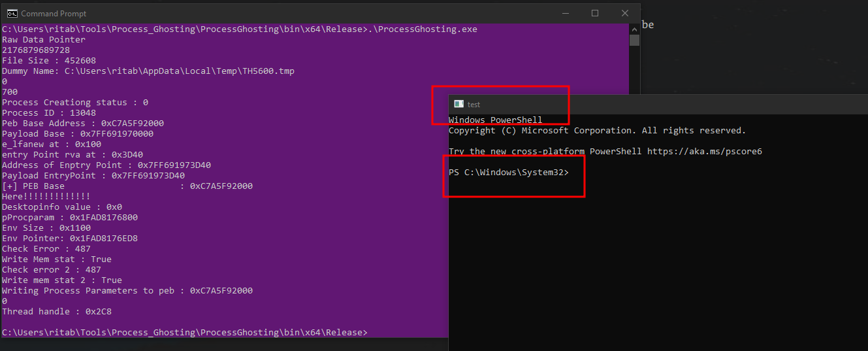Click the ProcessGhosting.exe command line
The width and height of the screenshot is (868, 351).
(x=240, y=29)
